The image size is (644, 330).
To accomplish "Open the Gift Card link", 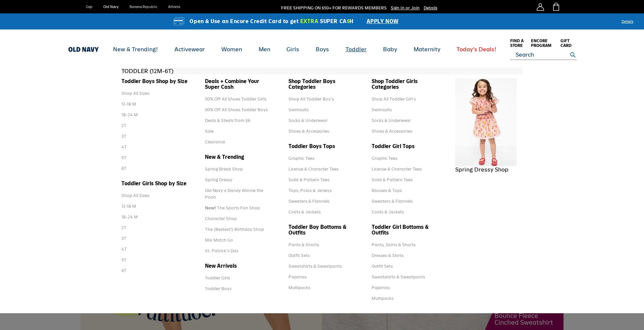I will point(566,43).
